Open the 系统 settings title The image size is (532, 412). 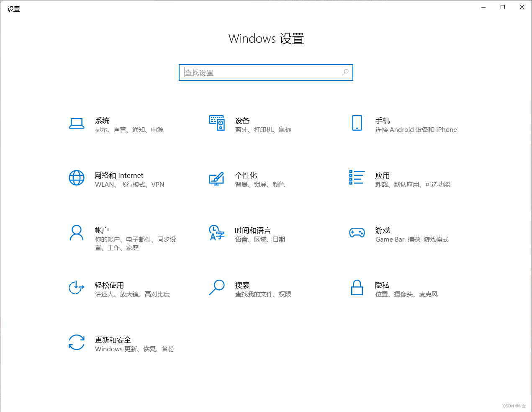pyautogui.click(x=102, y=121)
